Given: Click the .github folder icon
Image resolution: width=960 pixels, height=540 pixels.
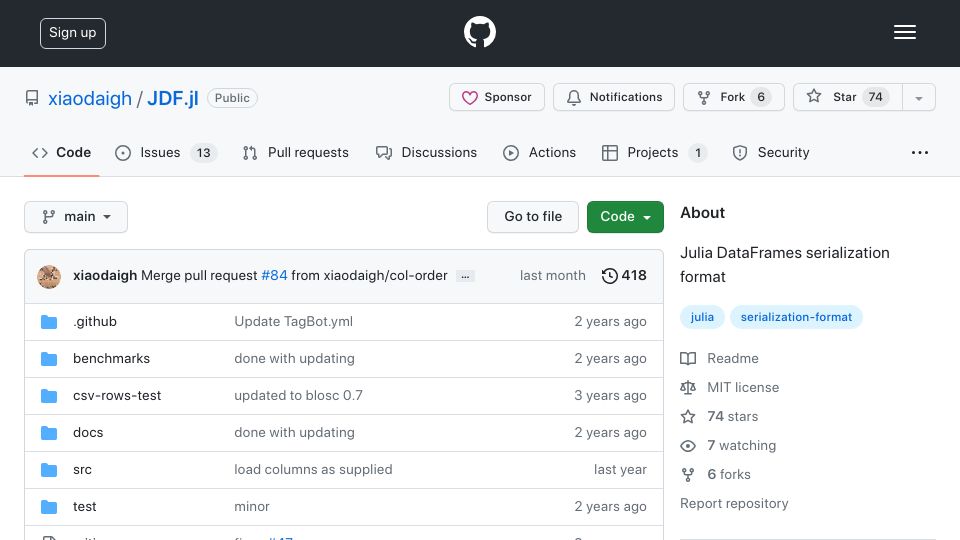Looking at the screenshot, I should tap(49, 322).
